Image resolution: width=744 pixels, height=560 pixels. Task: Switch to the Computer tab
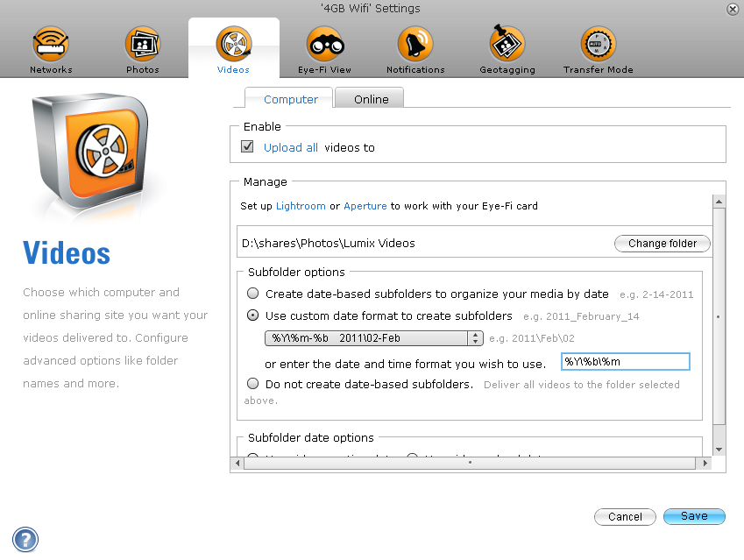288,99
